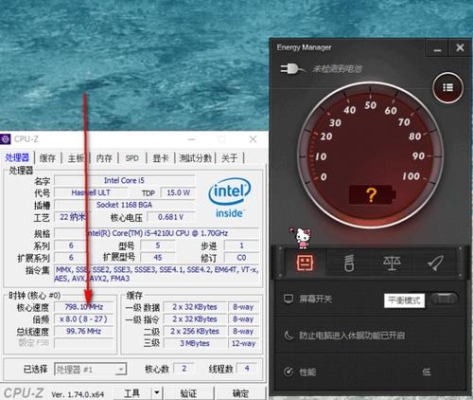Open the 内存 tab

pyautogui.click(x=104, y=158)
